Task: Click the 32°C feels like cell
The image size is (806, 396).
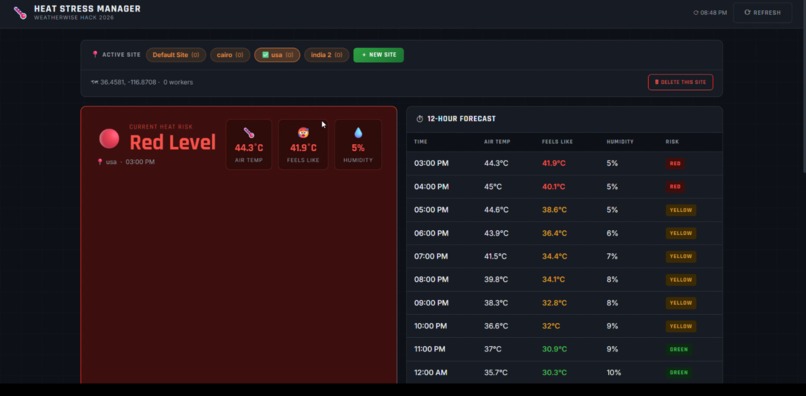Action: (x=551, y=326)
